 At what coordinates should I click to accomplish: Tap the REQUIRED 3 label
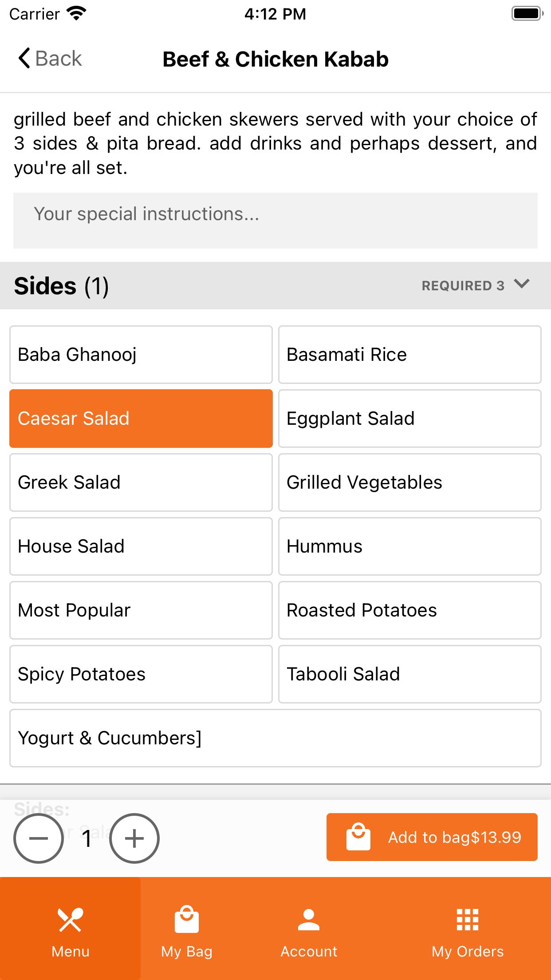(x=463, y=286)
